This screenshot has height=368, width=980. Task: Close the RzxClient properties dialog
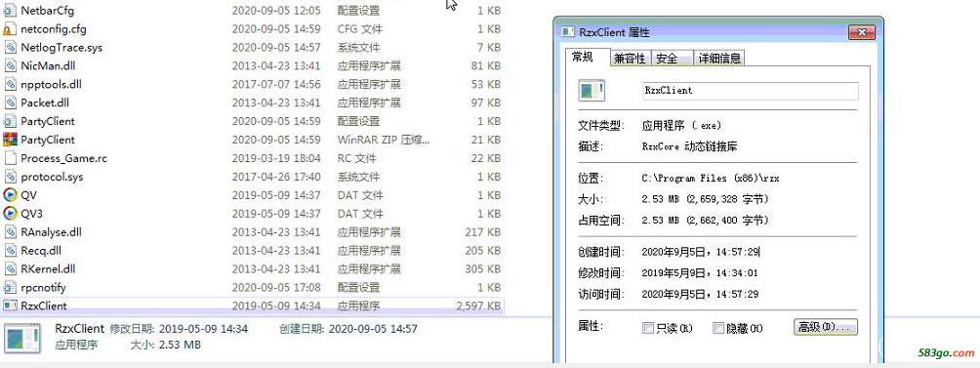[x=861, y=32]
